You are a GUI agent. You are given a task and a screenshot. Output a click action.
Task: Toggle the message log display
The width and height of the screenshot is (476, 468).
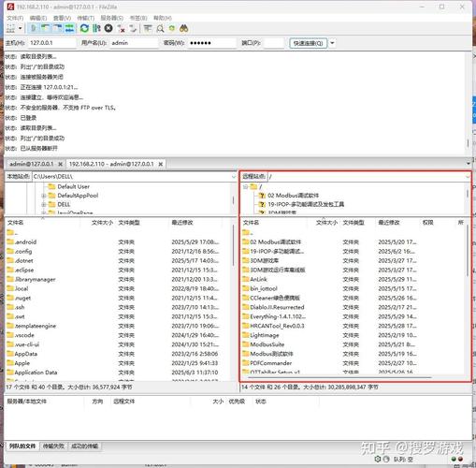coord(34,28)
